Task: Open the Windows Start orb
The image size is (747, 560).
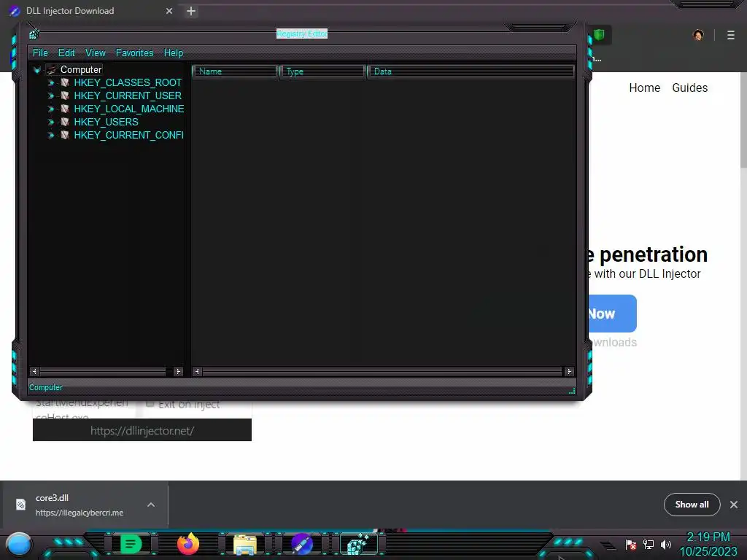Action: [19, 544]
